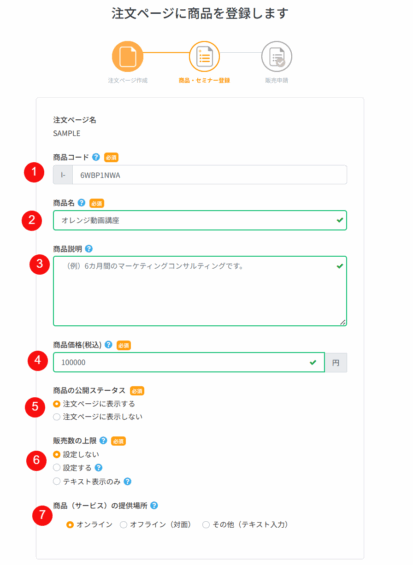Select 注文ページに表示しない radio option
This screenshot has width=413, height=565.
57,417
